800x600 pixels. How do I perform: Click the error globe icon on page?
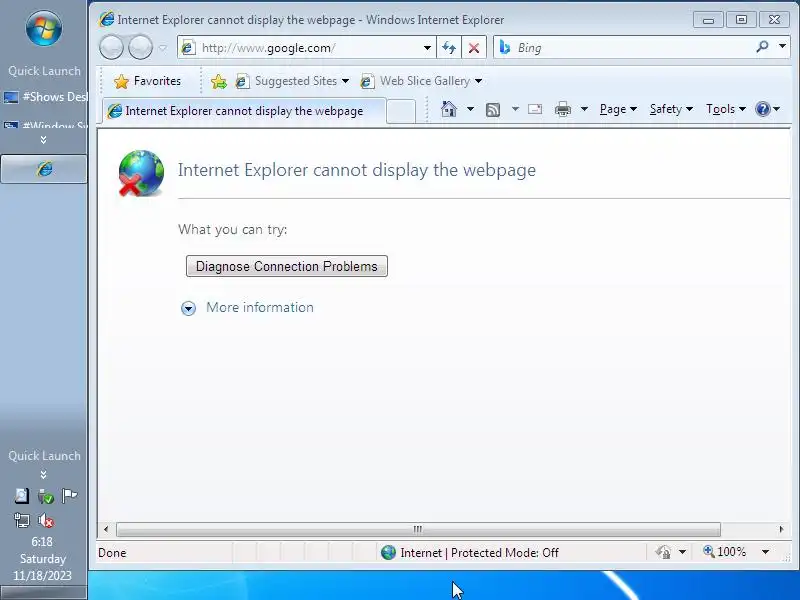(x=141, y=173)
